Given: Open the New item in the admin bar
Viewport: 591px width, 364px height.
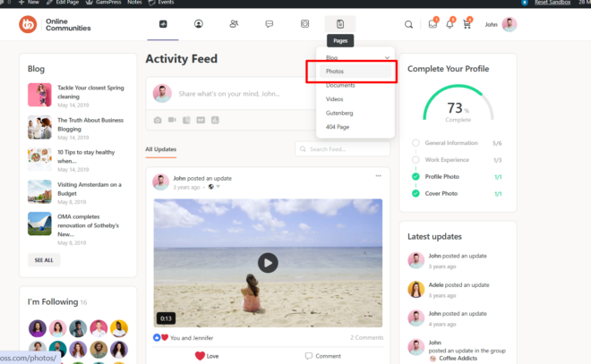Looking at the screenshot, I should coord(29,3).
